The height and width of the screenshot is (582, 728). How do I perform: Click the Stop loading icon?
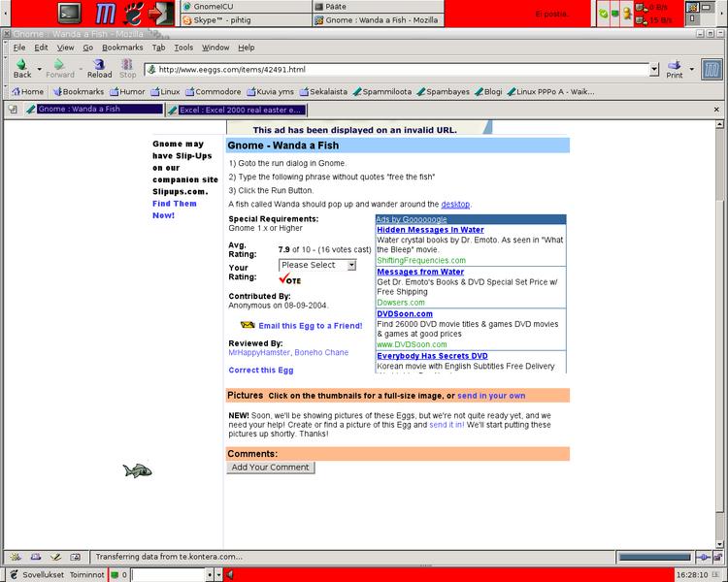click(128, 65)
